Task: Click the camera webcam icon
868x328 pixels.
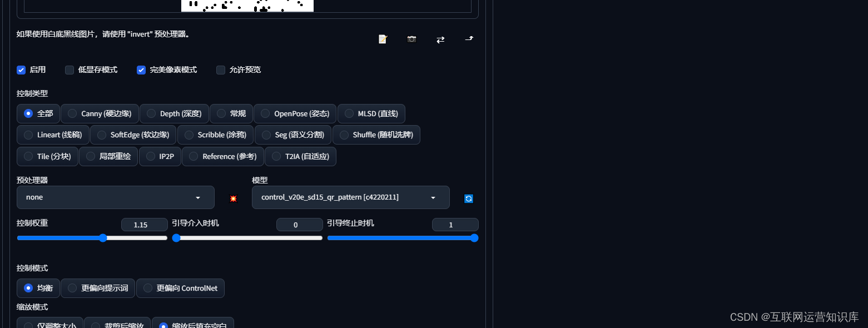Action: pyautogui.click(x=411, y=39)
